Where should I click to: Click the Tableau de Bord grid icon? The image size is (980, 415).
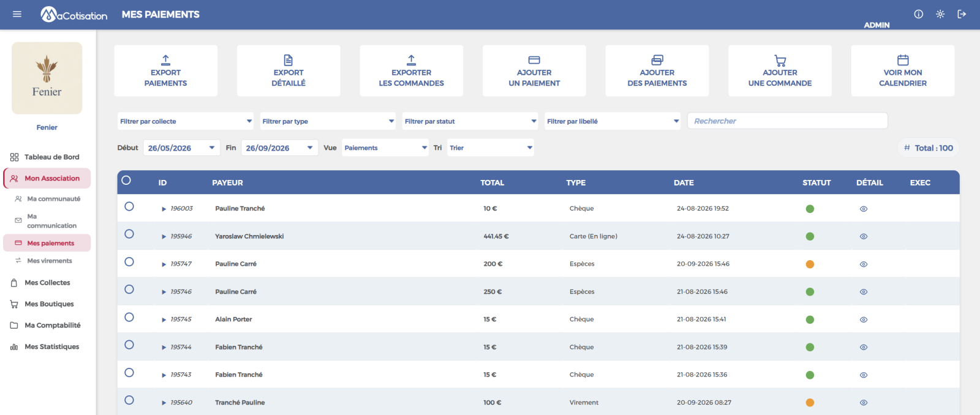pyautogui.click(x=14, y=157)
